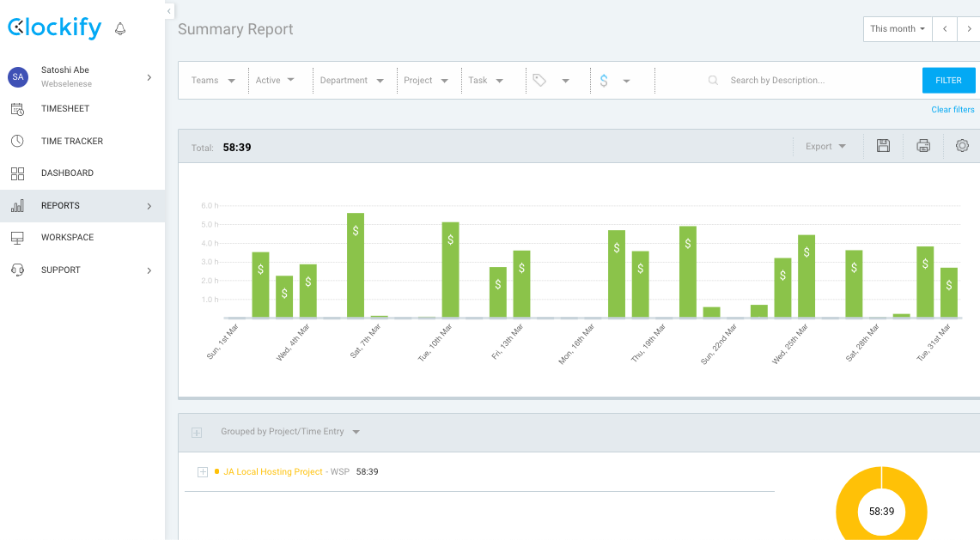Screen dimensions: 980x540
Task: Expand the JA Local Hosting Project row
Action: pos(203,472)
